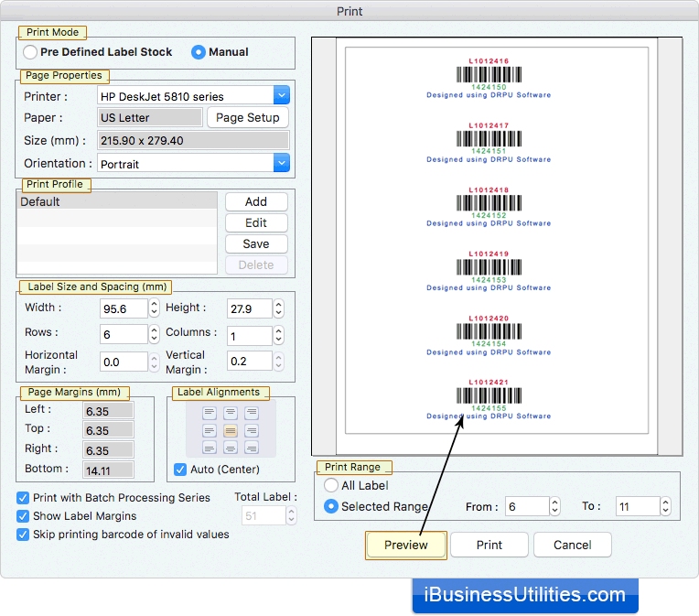Select bottom-center label alignment icon
The height and width of the screenshot is (616, 699).
pyautogui.click(x=231, y=448)
